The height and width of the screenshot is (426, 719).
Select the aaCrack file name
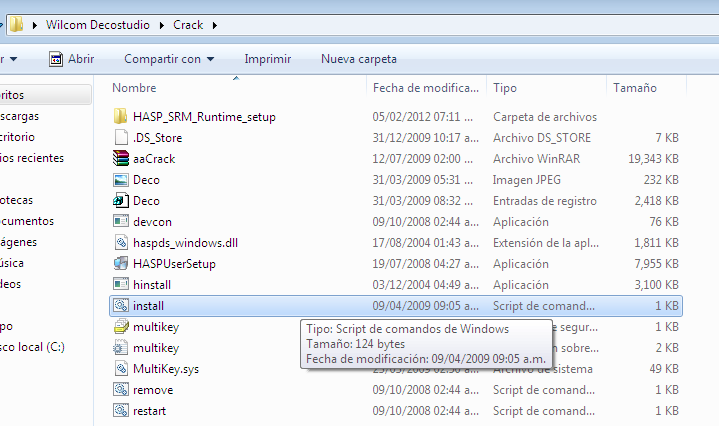coord(154,159)
